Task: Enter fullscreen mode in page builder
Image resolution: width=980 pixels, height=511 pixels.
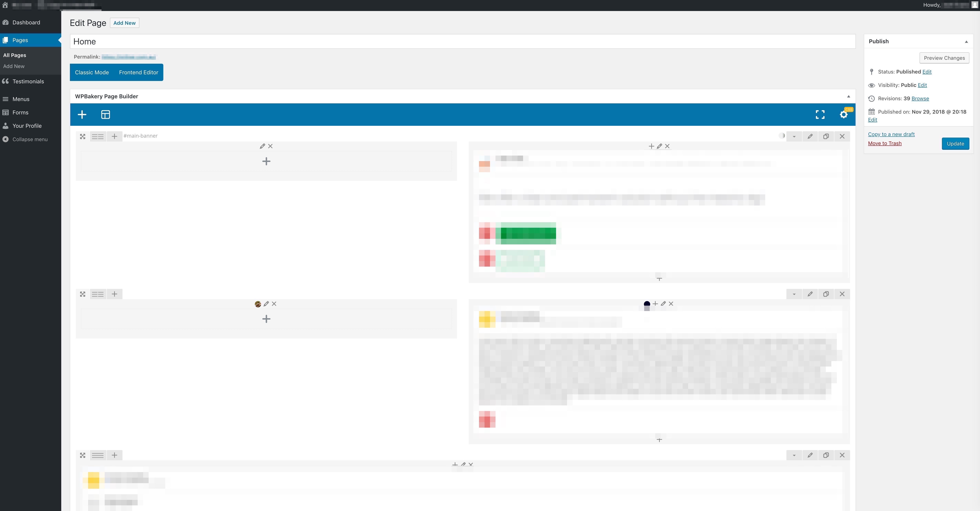Action: (820, 115)
